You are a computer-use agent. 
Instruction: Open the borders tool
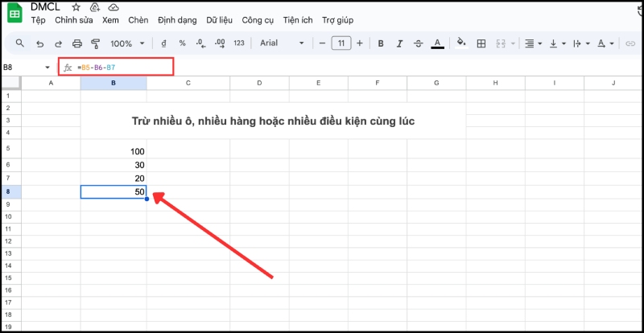481,43
